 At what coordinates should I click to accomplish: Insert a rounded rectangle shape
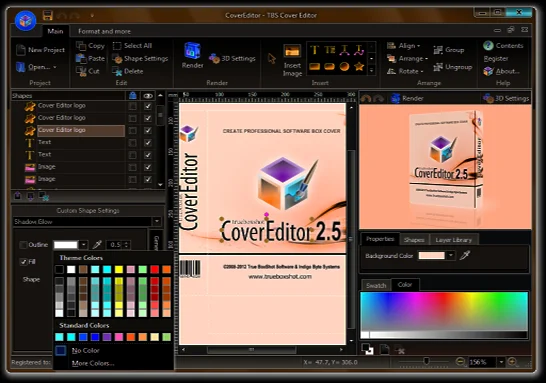coord(329,66)
